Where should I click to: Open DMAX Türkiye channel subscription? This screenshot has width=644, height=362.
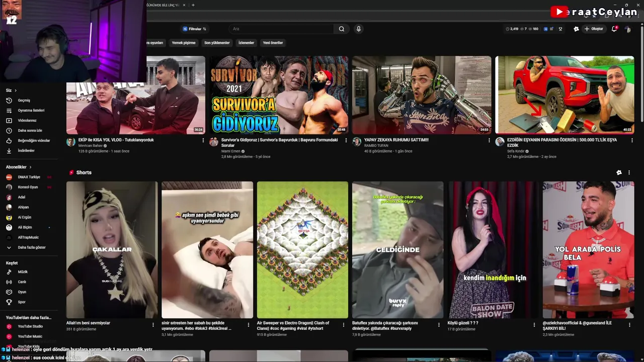(28, 177)
